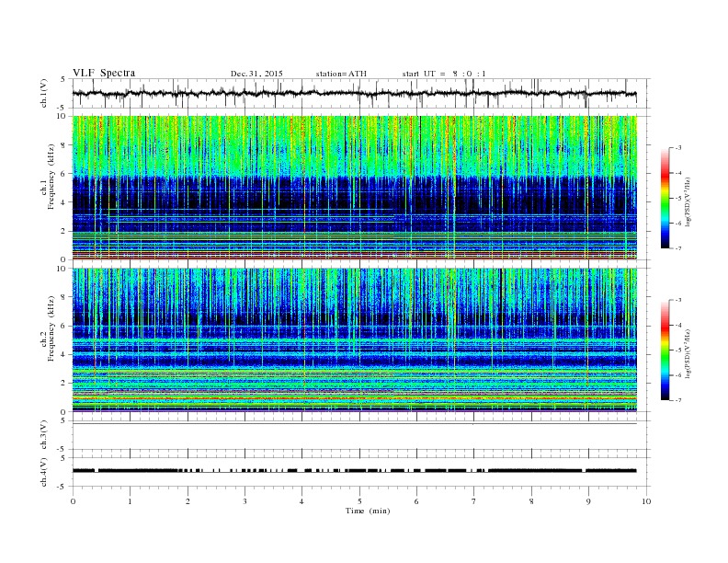Screen dimensions: 728x563
Task: Click the "Dec.31, 2015" date label
Action: click(256, 74)
